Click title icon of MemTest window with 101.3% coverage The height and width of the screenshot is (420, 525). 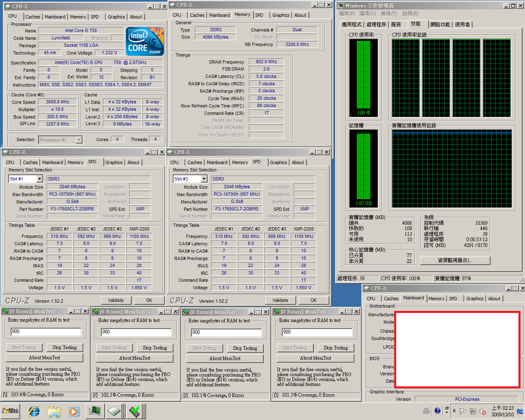276,312
